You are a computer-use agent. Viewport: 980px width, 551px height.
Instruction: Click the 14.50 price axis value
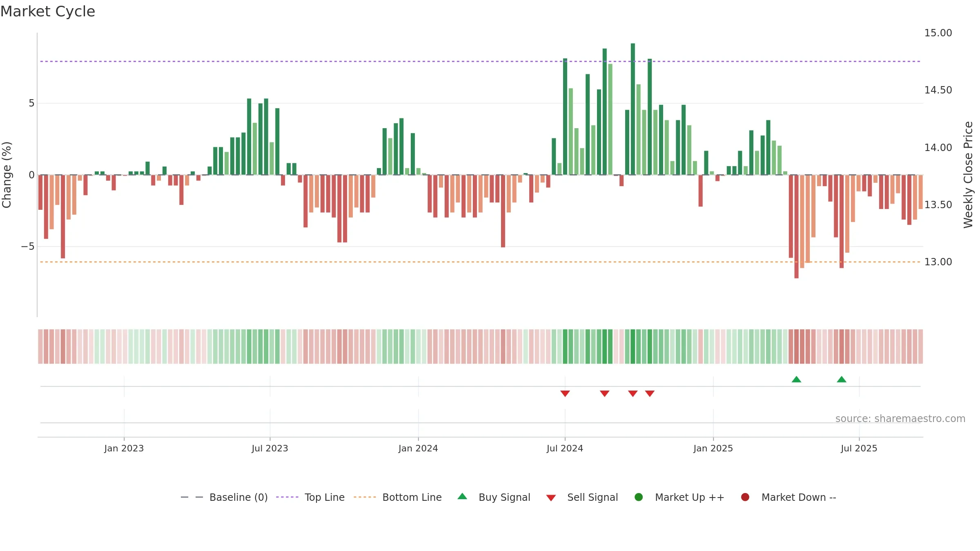[938, 90]
